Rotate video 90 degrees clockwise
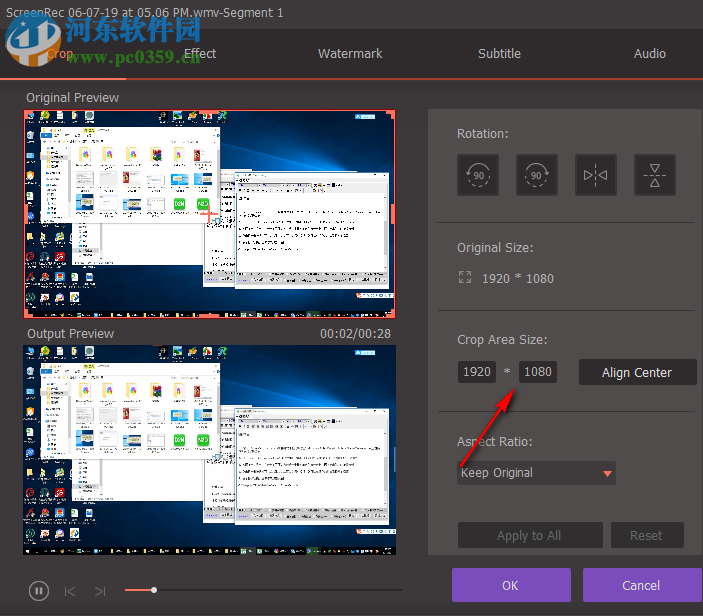The width and height of the screenshot is (703, 616). point(537,175)
